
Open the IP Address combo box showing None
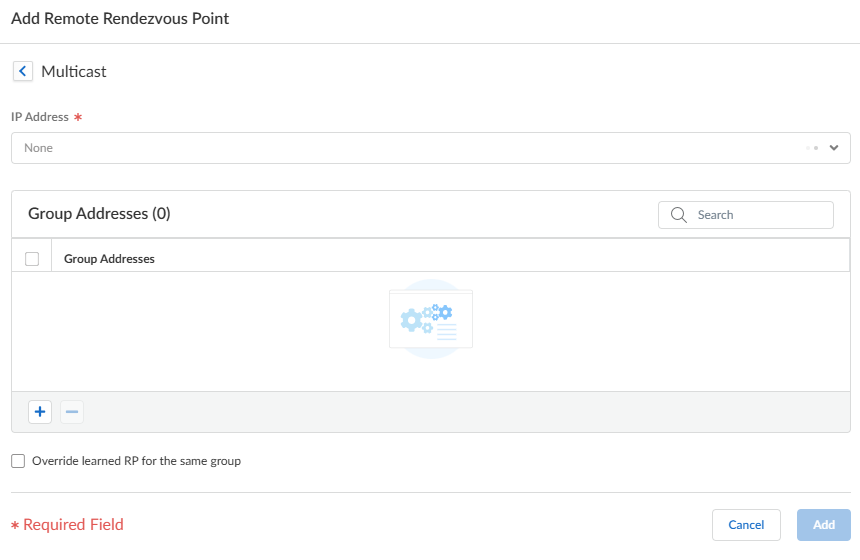click(400, 148)
